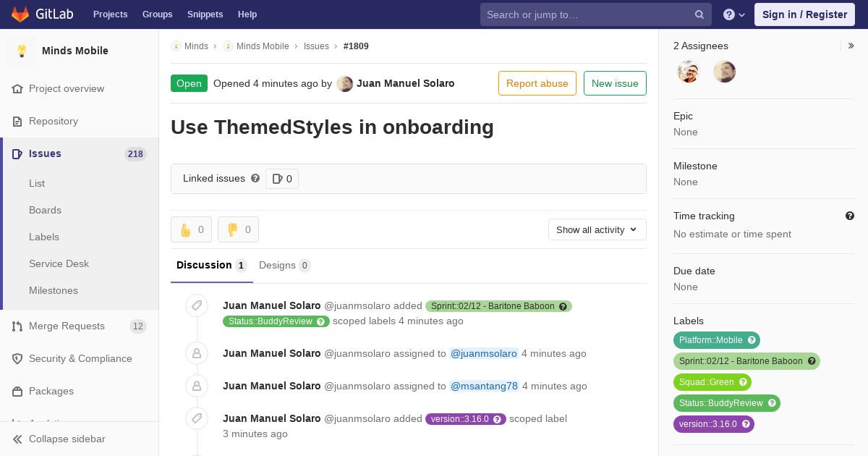Click the New issue button

coord(615,83)
